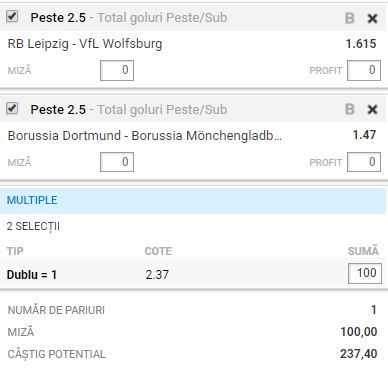Viewport: 388px width, 370px height.
Task: Remove the RB Leipzig selection with X icon
Action: [372, 18]
